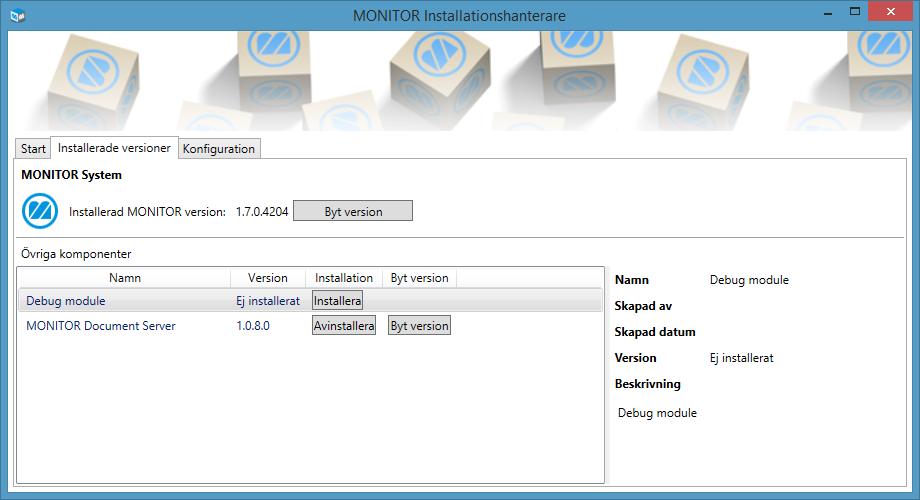Maximize the MONITOR Installationshanterare window

tap(855, 12)
